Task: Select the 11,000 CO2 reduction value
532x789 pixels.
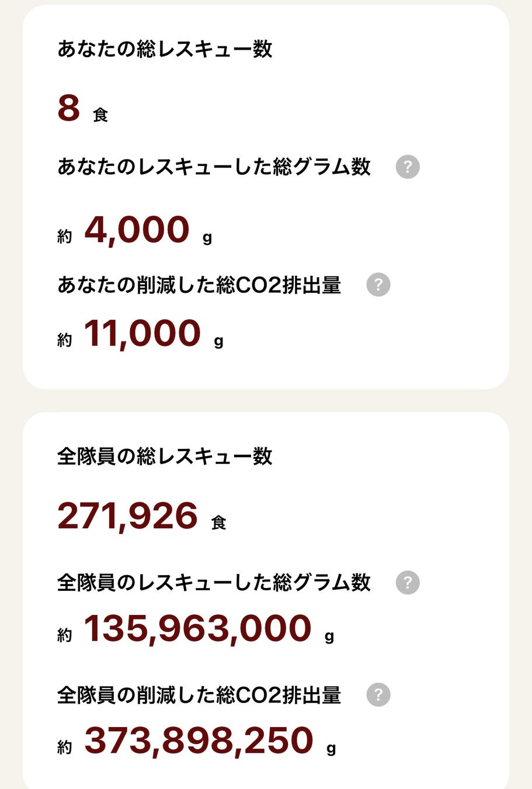Action: coord(142,334)
